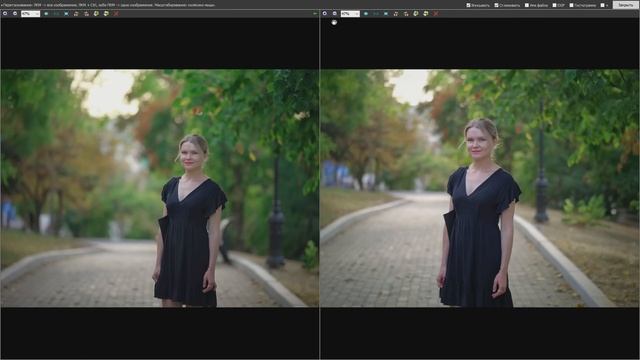Click first orange rotate icon, left pane toolbar
Viewport: 640px width, 360px height.
pyautogui.click(x=76, y=13)
